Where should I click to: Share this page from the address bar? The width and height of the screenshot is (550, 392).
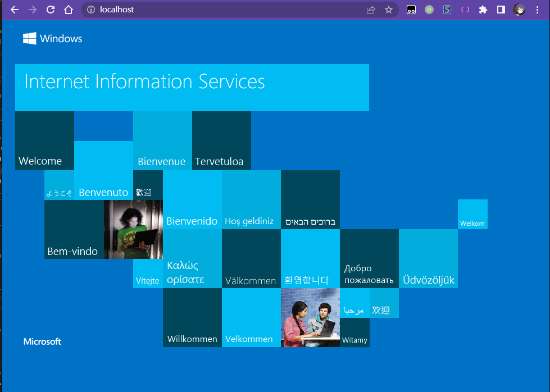click(371, 10)
